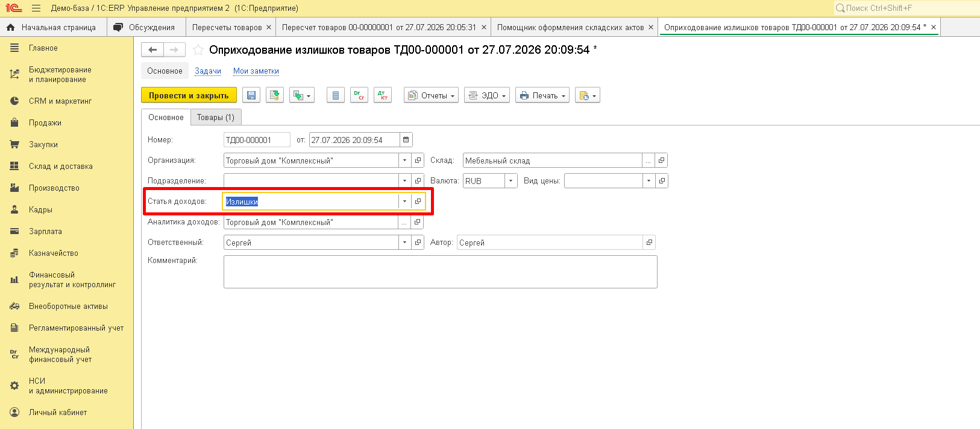Open the Статья доходов item via its open icon
This screenshot has height=429, width=980.
[x=418, y=202]
